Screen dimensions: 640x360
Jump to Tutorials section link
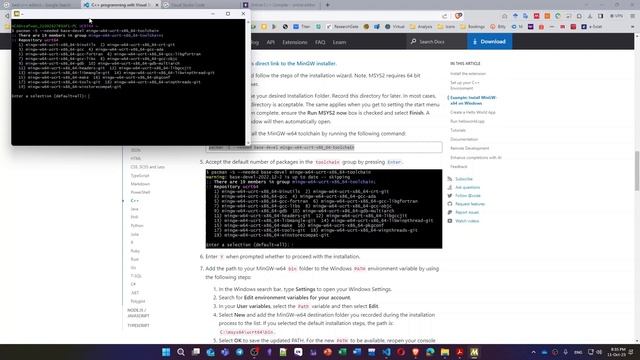(458, 130)
